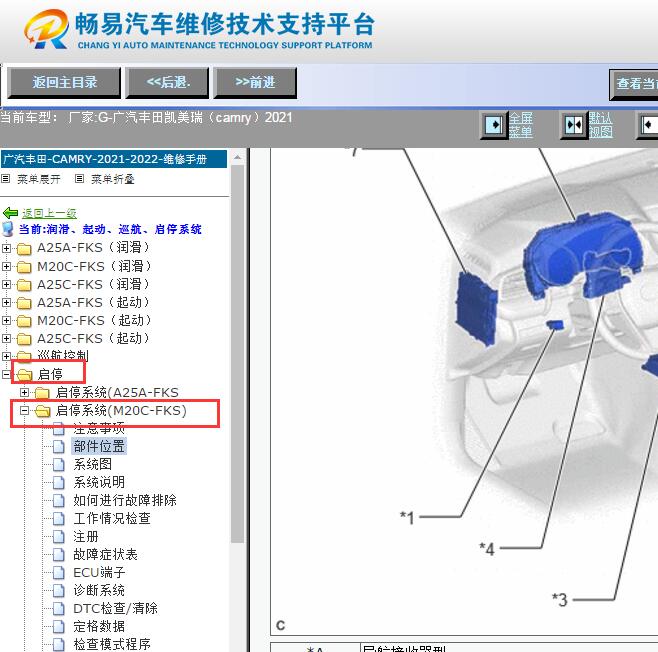Open the 定格数据 page
Viewport: 658px width, 652px height.
(x=99, y=626)
